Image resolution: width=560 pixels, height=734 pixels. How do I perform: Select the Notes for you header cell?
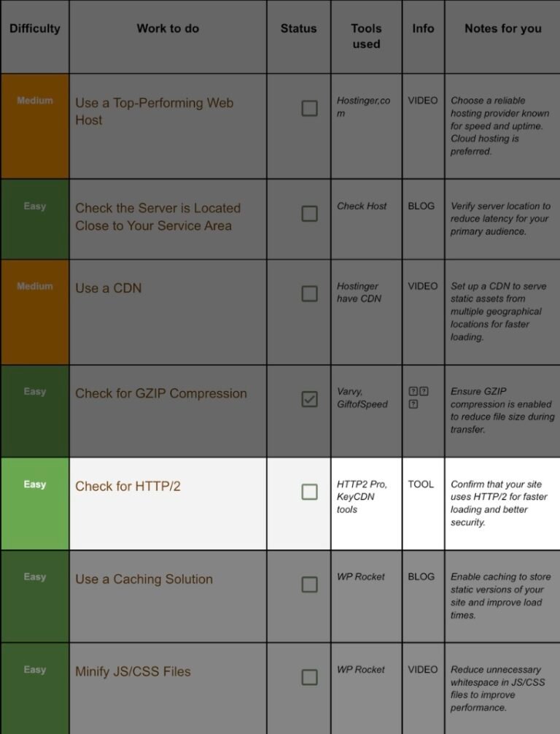(502, 36)
